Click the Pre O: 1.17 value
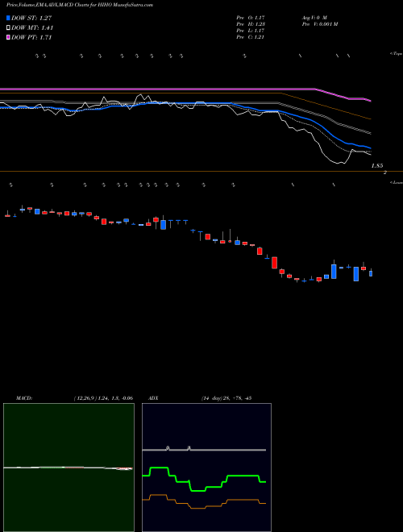403x532 pixels. (251, 18)
